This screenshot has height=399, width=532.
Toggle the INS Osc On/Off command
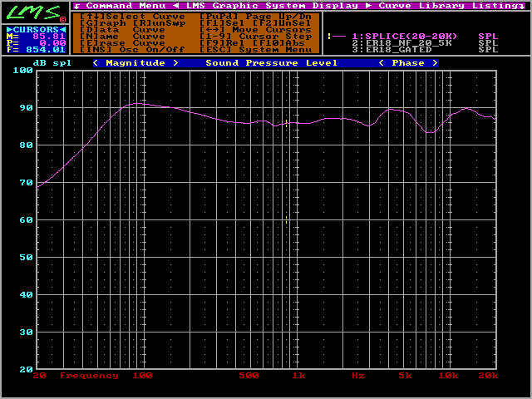click(x=133, y=50)
